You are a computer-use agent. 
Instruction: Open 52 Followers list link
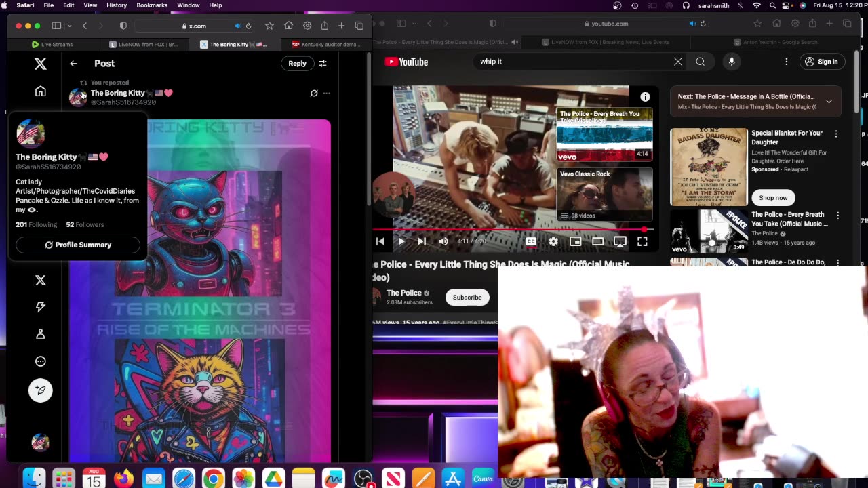coord(85,225)
